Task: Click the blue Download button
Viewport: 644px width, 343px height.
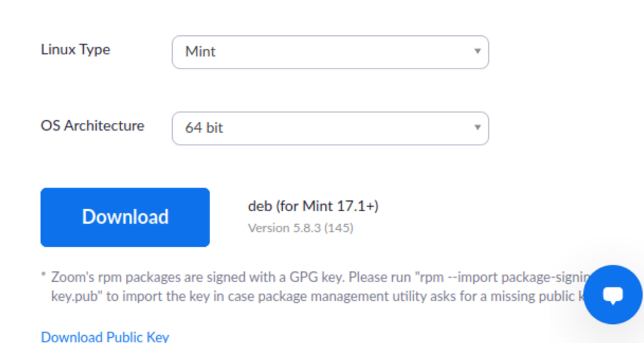Action: click(x=126, y=217)
